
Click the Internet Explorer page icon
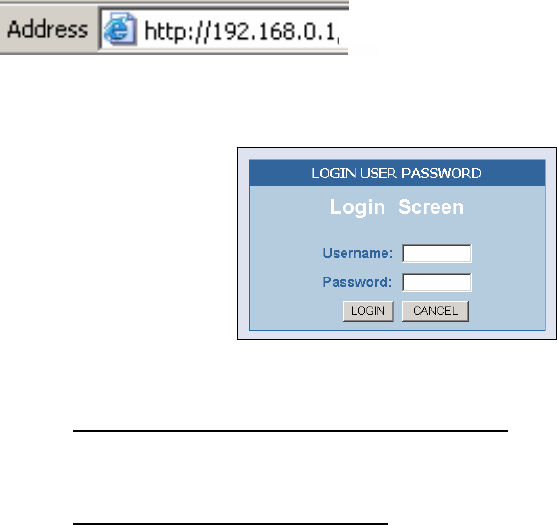click(120, 29)
